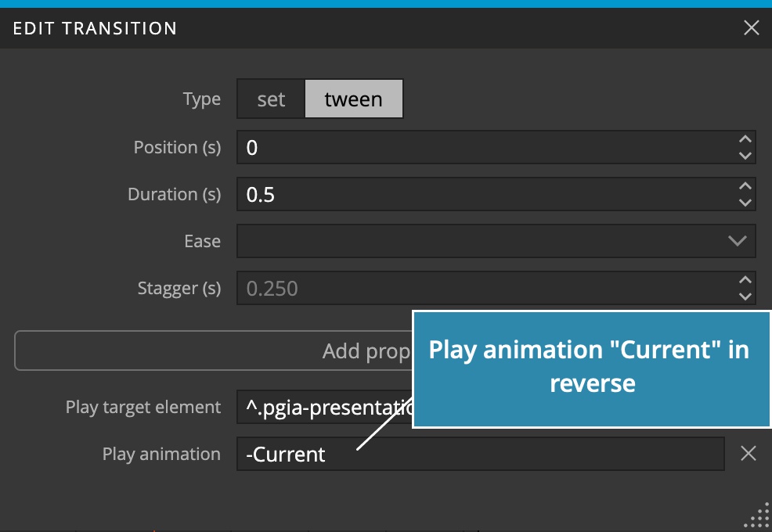Image resolution: width=772 pixels, height=532 pixels.
Task: Close the Edit Transition panel
Action: click(752, 28)
